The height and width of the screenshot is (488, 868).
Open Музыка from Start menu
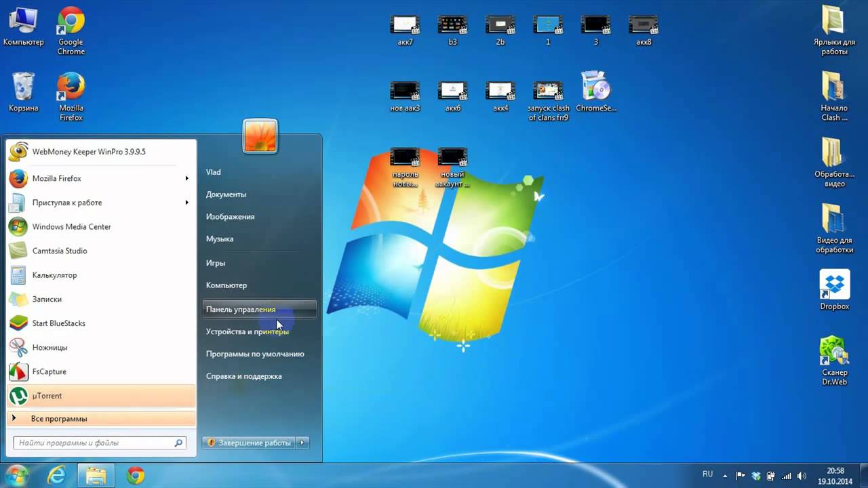pyautogui.click(x=260, y=239)
